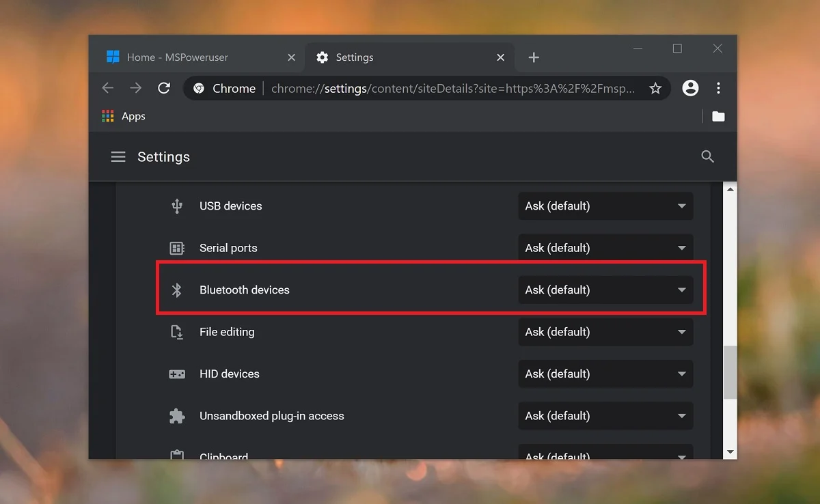Search settings using the magnifier icon
The image size is (820, 504).
[x=707, y=157]
